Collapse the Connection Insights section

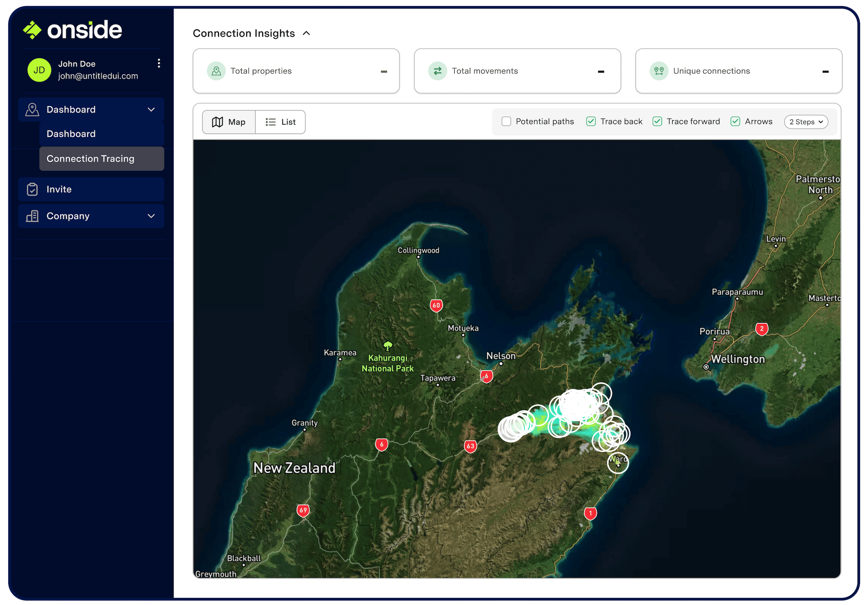pyautogui.click(x=306, y=33)
